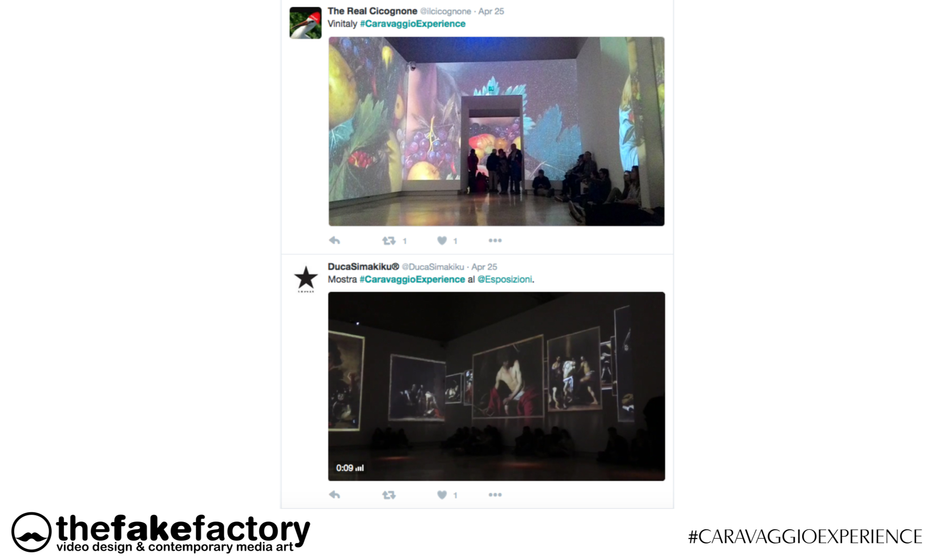Screen dimensions: 935x560
Task: Enlarge the fruit projection room photo
Action: point(496,131)
